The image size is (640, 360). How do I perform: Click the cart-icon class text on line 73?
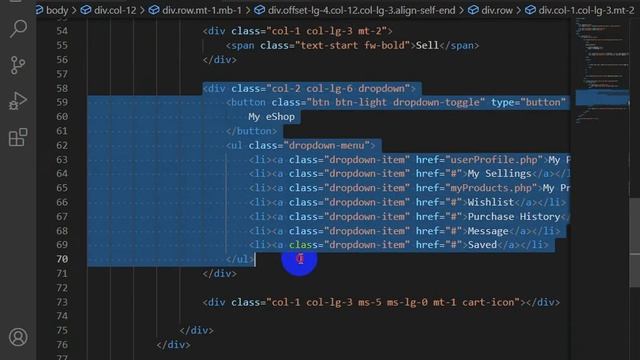488,302
